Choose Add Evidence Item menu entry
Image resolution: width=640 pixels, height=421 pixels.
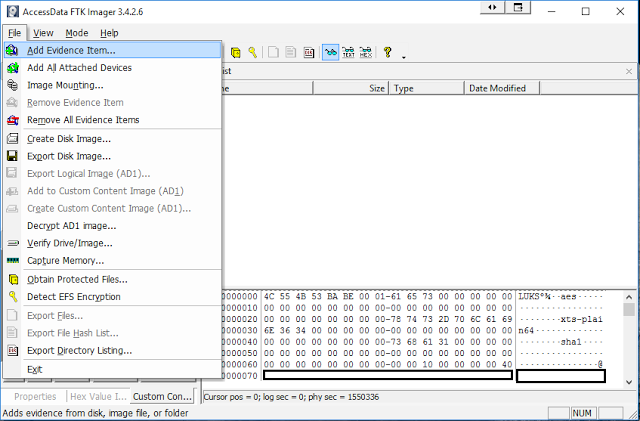[113, 50]
